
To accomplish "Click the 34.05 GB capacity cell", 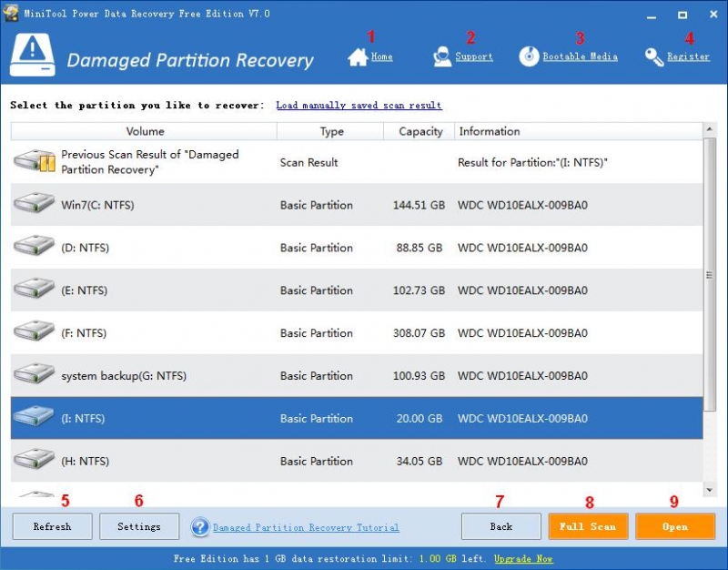I will (x=419, y=462).
